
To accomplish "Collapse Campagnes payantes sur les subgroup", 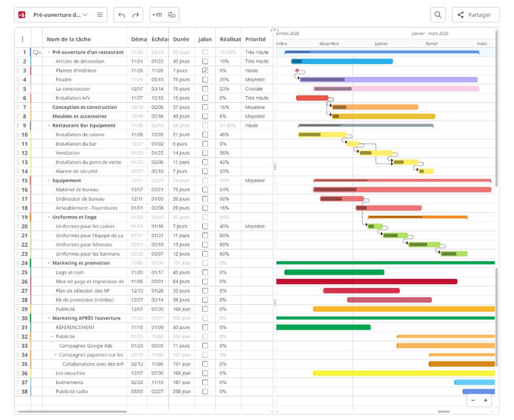I will coord(56,355).
